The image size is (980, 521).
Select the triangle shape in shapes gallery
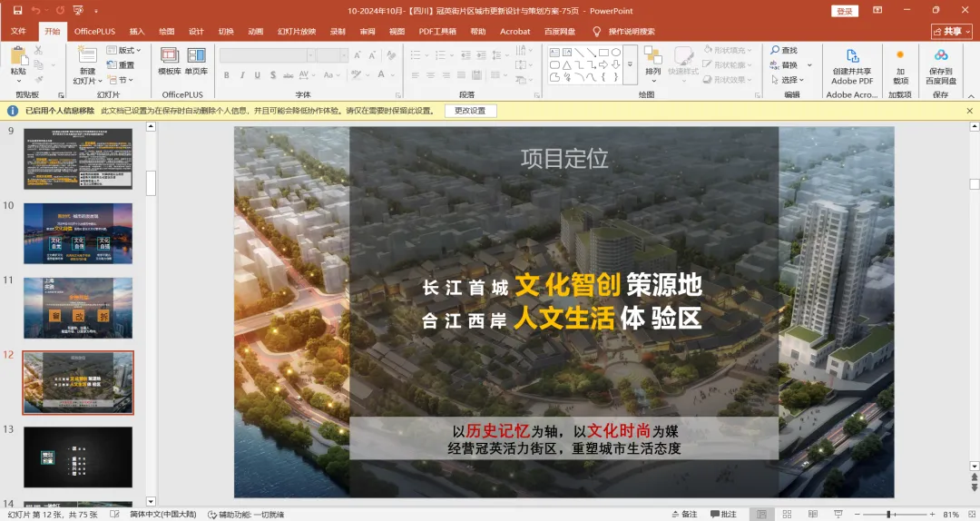click(x=567, y=65)
